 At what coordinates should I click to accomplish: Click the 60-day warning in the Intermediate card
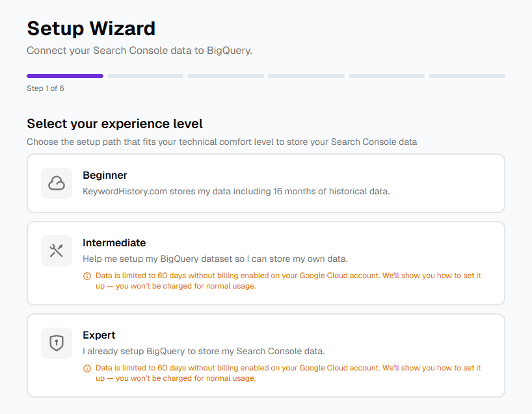288,281
